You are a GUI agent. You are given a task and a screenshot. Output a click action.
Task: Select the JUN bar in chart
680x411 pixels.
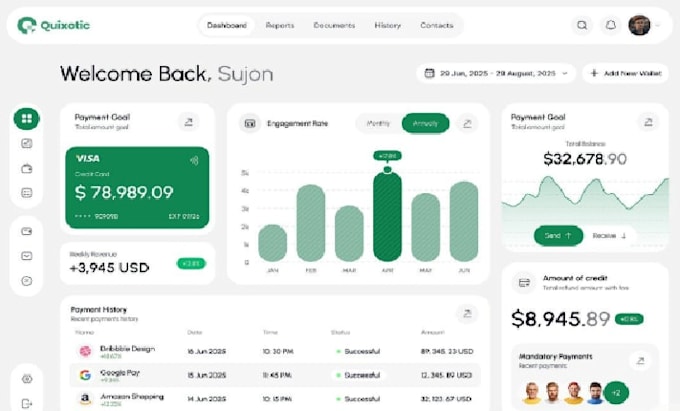point(464,222)
